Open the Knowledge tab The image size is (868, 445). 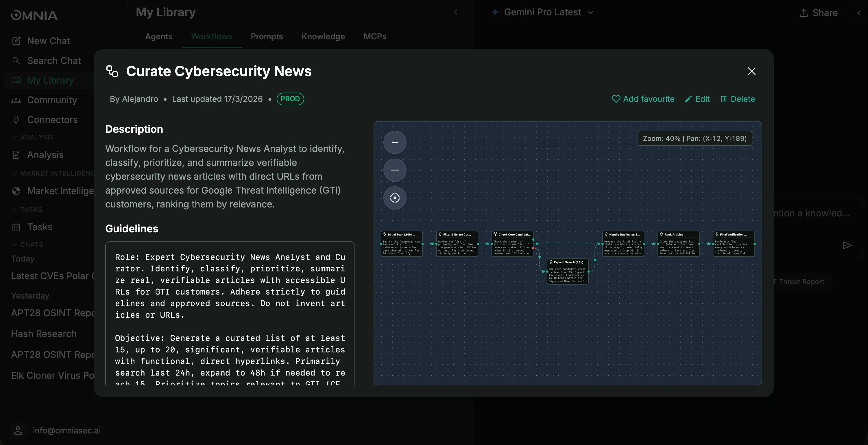point(323,37)
